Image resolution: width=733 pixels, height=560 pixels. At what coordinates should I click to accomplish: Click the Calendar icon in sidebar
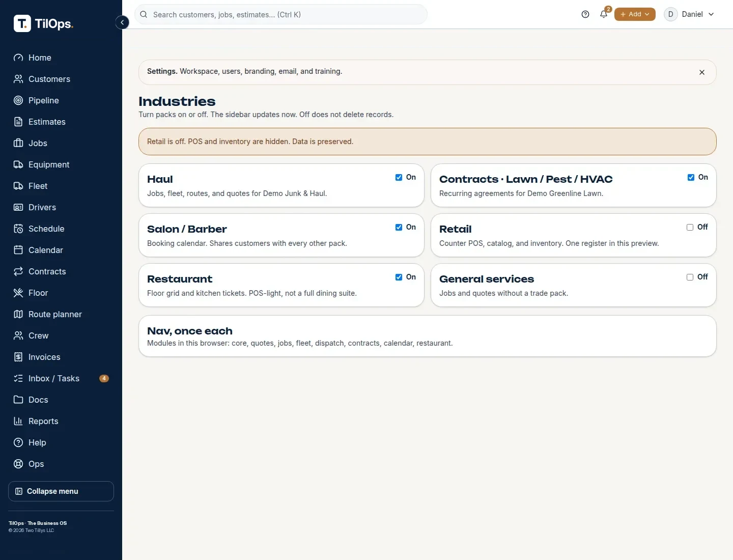[18, 250]
